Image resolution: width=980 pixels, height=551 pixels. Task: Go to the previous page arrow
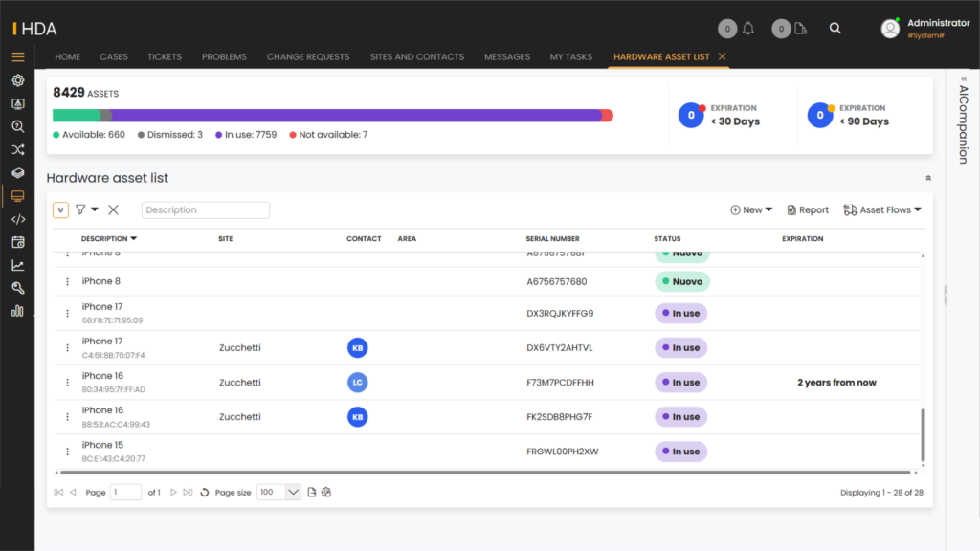click(73, 493)
